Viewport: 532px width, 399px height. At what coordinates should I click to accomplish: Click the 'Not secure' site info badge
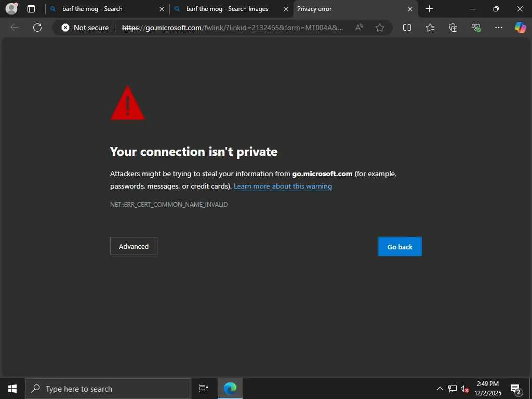85,28
